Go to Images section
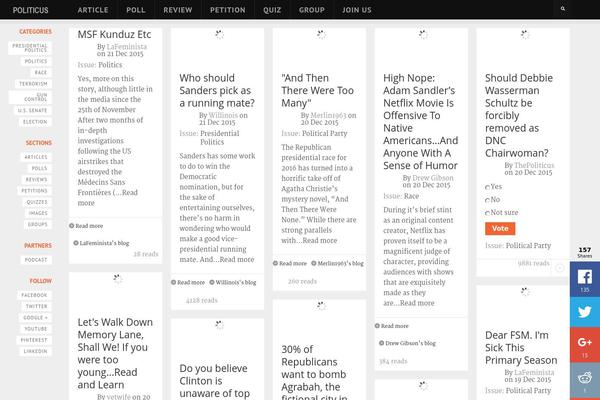This screenshot has height=400, width=600. 38,213
